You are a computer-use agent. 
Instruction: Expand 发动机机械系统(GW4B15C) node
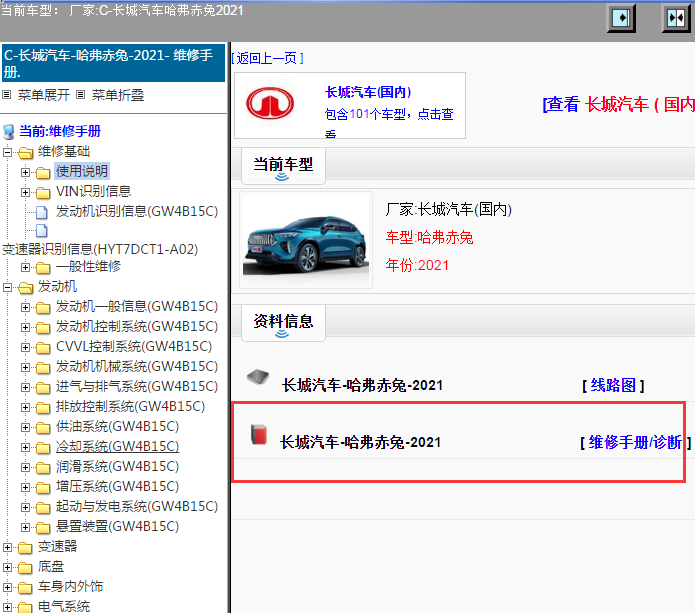[25, 367]
